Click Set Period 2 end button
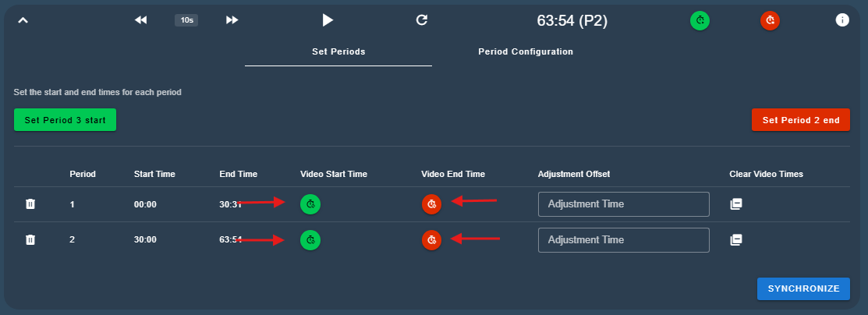868x315 pixels. pos(800,120)
